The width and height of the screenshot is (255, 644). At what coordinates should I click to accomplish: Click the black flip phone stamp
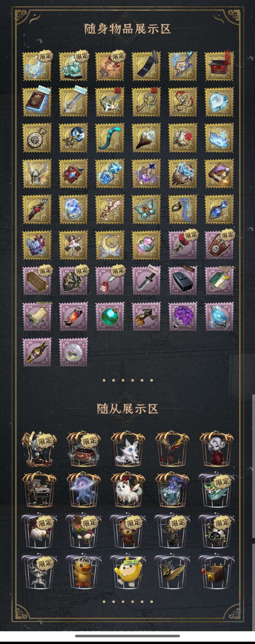click(x=146, y=66)
